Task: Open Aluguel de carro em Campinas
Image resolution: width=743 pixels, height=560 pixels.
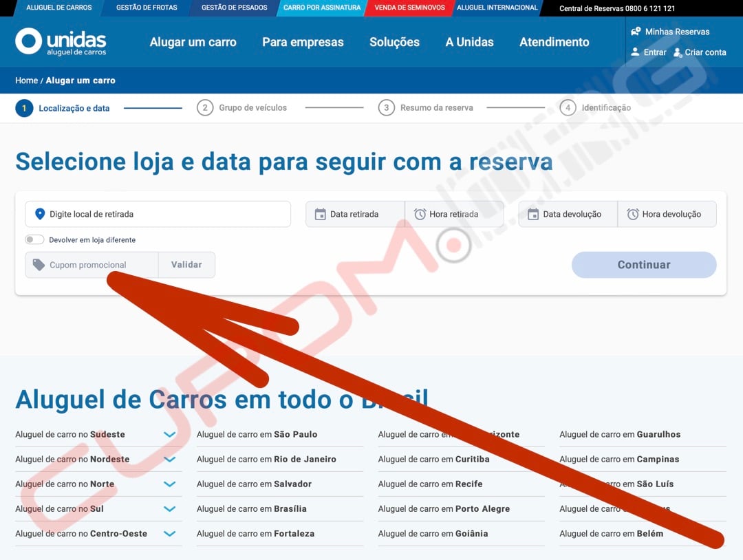Action: coord(619,459)
